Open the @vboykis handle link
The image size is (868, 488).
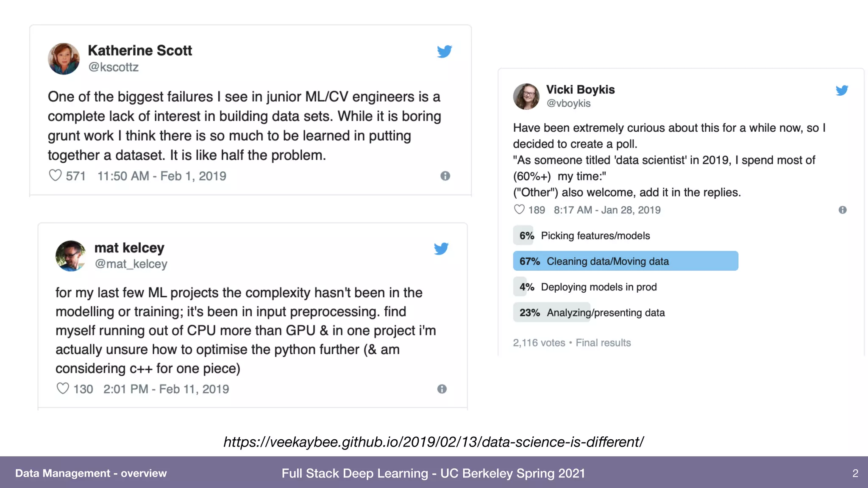point(568,103)
